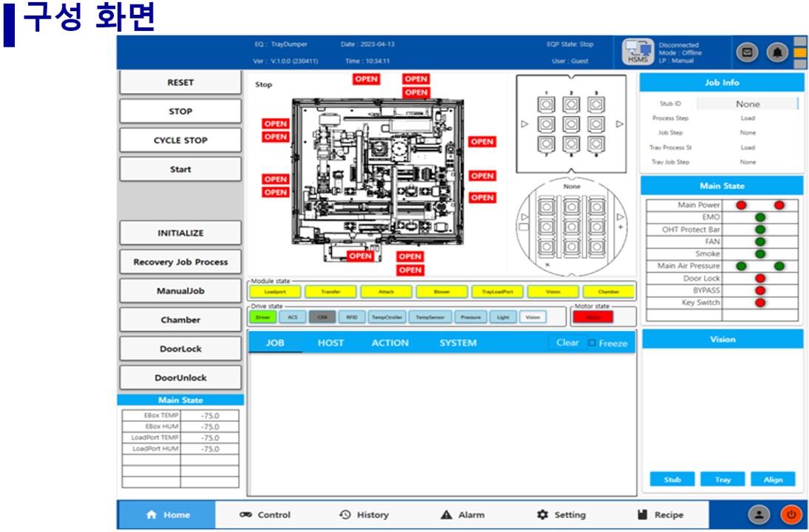Image resolution: width=809 pixels, height=532 pixels.
Task: Click left arrow of the square tray
Action: click(x=524, y=123)
